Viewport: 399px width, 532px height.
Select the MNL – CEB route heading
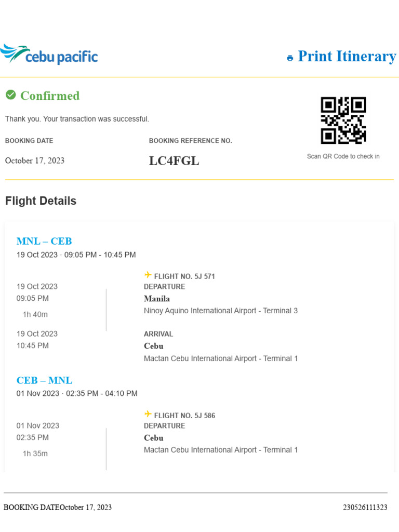point(44,241)
